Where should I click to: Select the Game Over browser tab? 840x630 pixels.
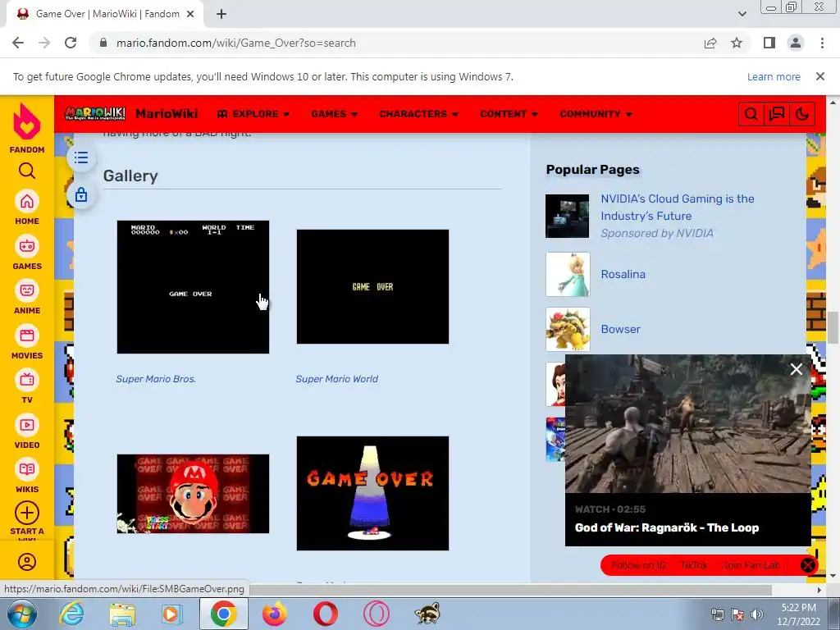click(x=104, y=14)
